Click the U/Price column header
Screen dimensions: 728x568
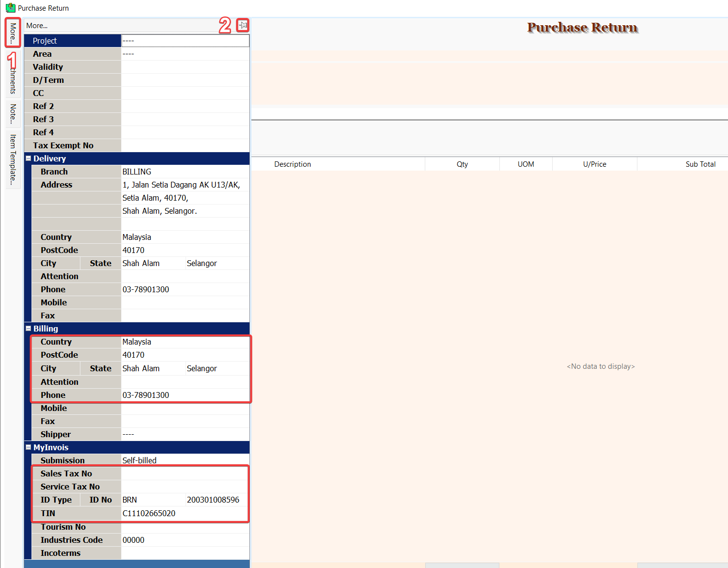[x=594, y=164]
